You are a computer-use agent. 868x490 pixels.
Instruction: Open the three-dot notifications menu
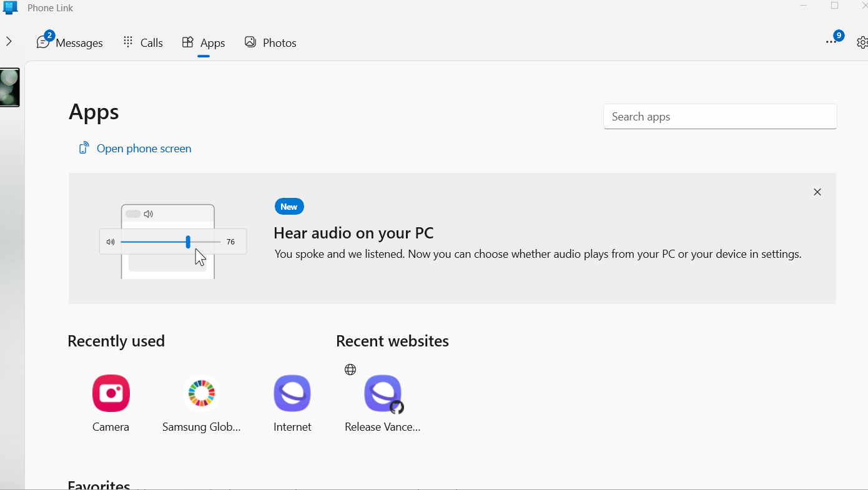click(x=831, y=42)
